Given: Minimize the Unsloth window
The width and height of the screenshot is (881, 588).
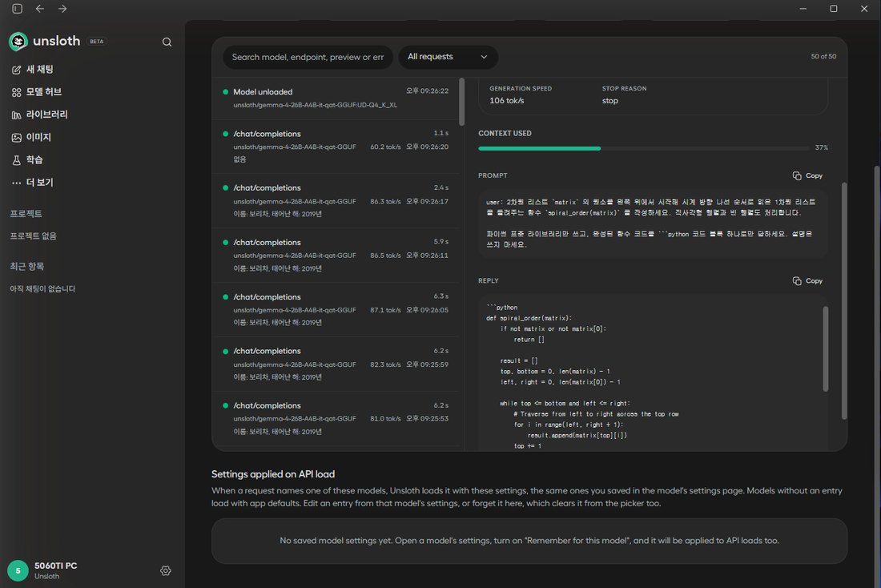Looking at the screenshot, I should pos(803,9).
